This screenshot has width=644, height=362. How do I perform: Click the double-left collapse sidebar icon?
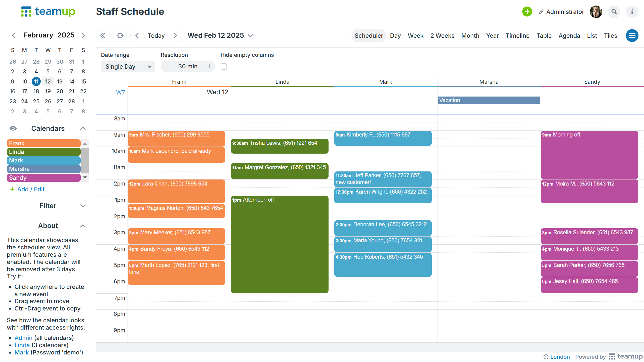click(x=103, y=35)
